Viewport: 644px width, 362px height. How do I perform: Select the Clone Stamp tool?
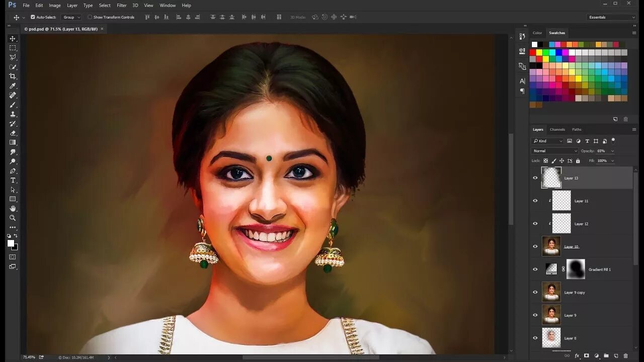(13, 114)
